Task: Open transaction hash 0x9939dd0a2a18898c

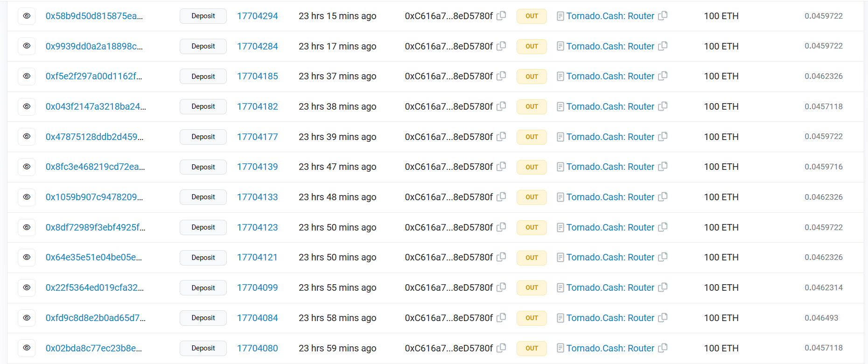Action: (94, 46)
